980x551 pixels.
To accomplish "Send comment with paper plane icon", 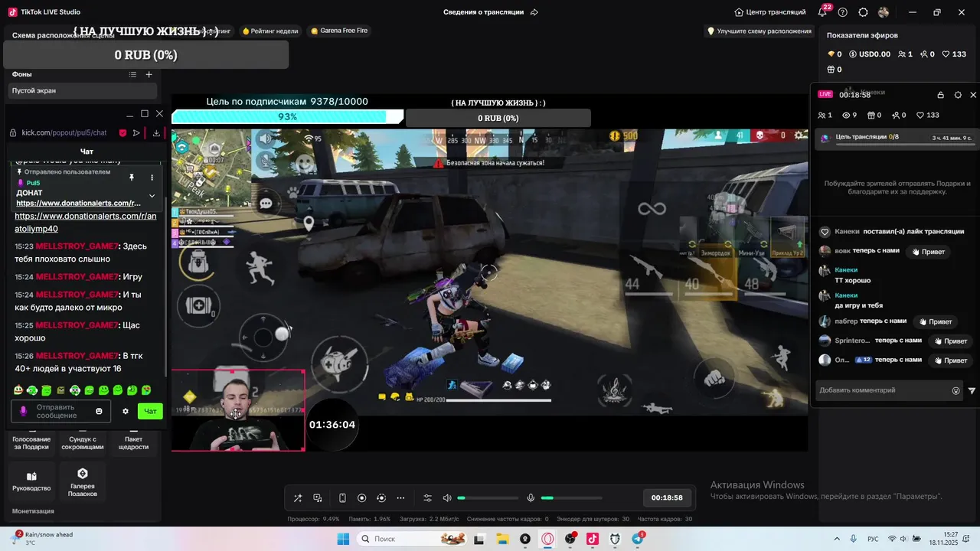I will (x=972, y=390).
